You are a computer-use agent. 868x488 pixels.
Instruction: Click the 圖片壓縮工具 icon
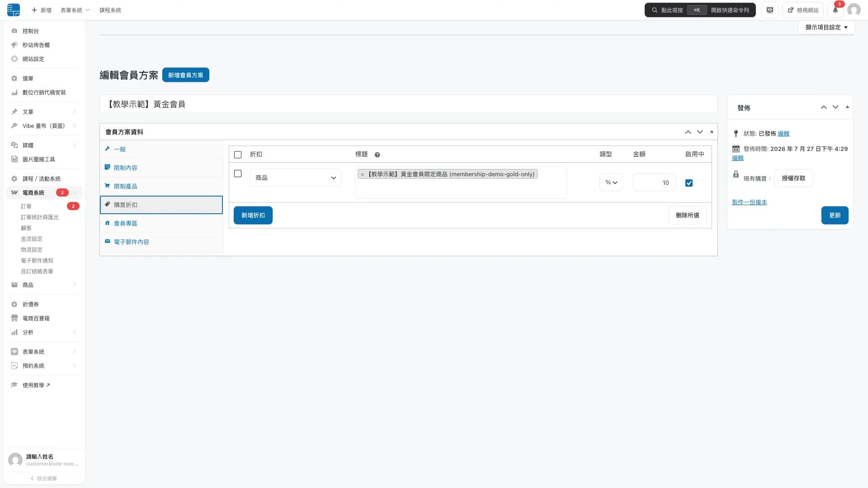coord(14,160)
